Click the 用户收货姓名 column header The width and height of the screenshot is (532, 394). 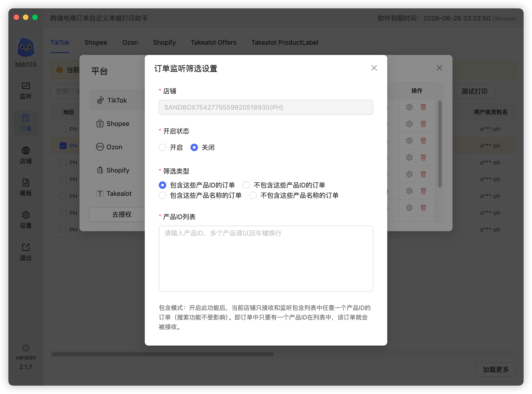(491, 112)
